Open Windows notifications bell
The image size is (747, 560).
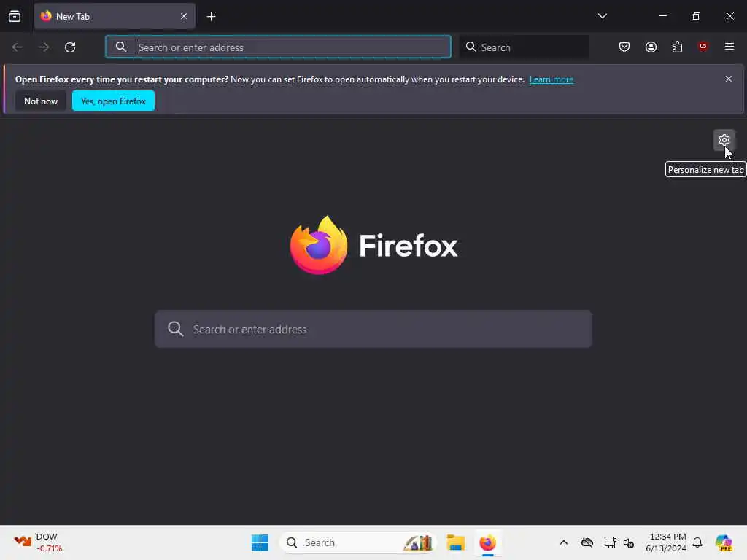pos(697,542)
